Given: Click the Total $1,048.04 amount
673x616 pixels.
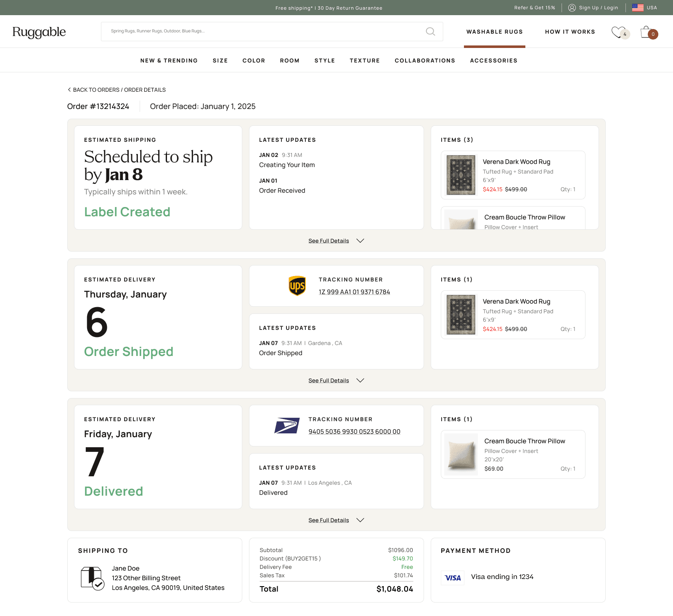Looking at the screenshot, I should tap(395, 589).
